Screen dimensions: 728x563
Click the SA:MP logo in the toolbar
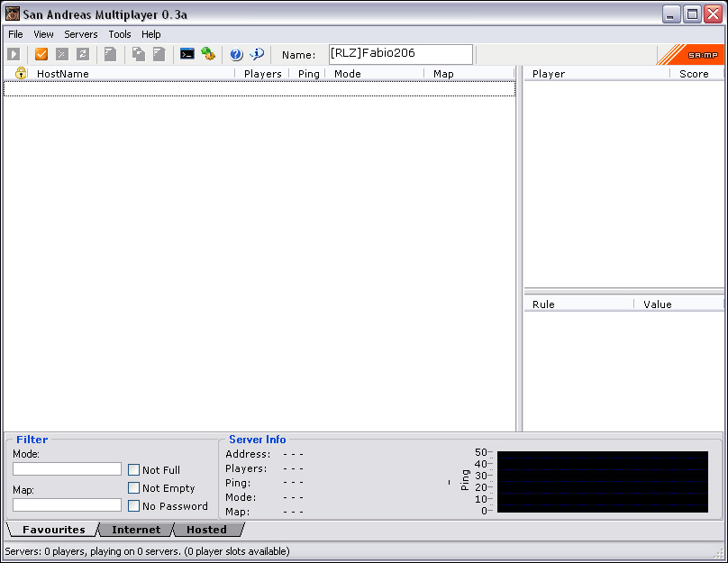(x=690, y=55)
